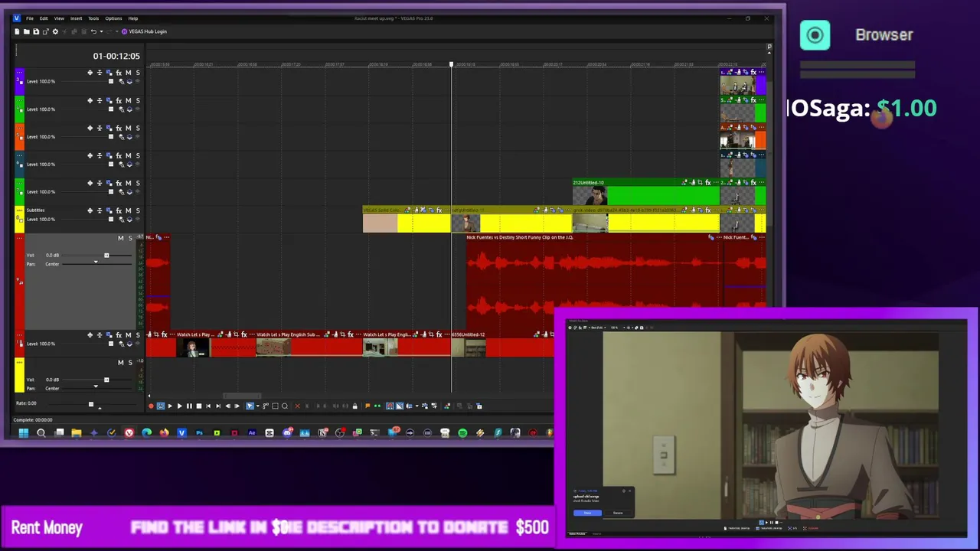Click the Windows Start button on taskbar
980x551 pixels.
(x=24, y=433)
